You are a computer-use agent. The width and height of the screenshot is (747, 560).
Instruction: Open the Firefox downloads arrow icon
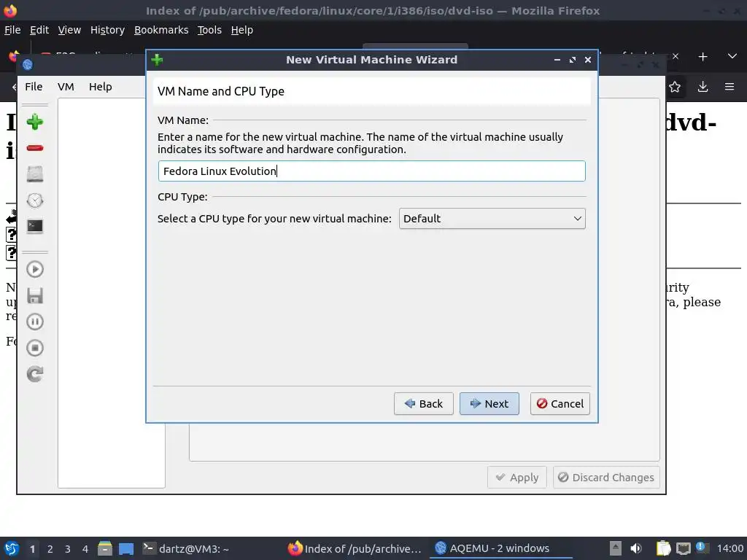pos(703,87)
